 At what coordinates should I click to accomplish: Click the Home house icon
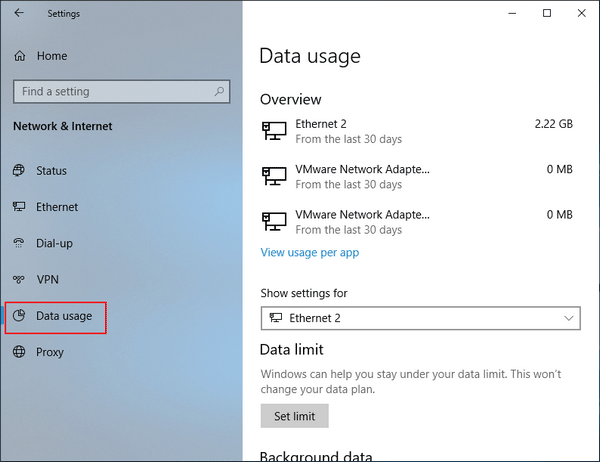tap(20, 56)
